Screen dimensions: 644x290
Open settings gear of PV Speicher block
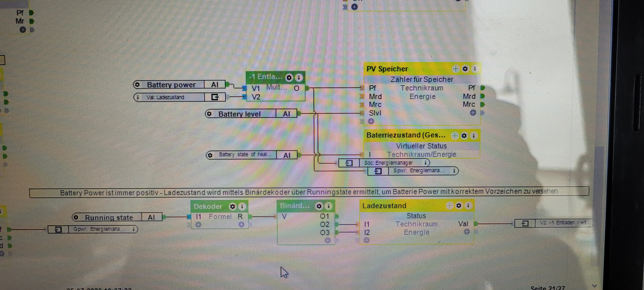(465, 69)
